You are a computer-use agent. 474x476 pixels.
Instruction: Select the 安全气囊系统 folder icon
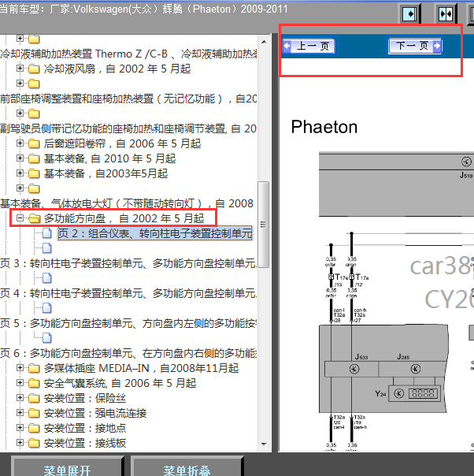pyautogui.click(x=34, y=383)
